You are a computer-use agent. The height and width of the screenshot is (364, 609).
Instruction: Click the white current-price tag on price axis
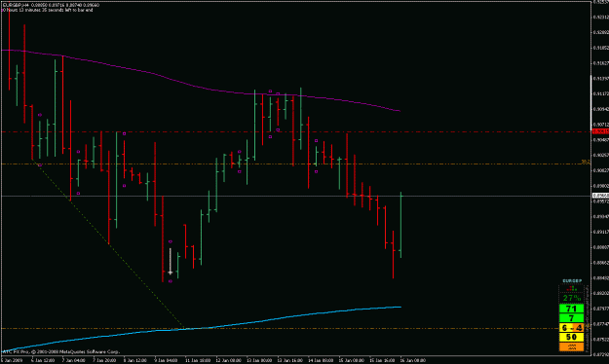(600, 196)
